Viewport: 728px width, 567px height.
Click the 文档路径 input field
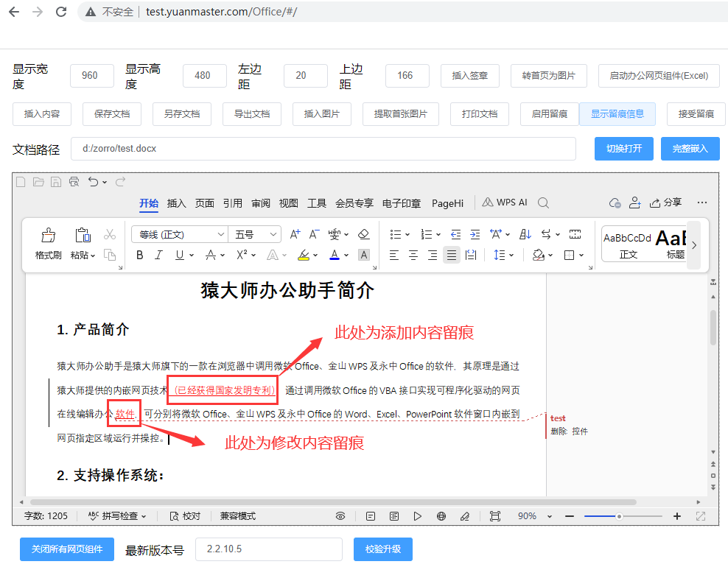(323, 149)
